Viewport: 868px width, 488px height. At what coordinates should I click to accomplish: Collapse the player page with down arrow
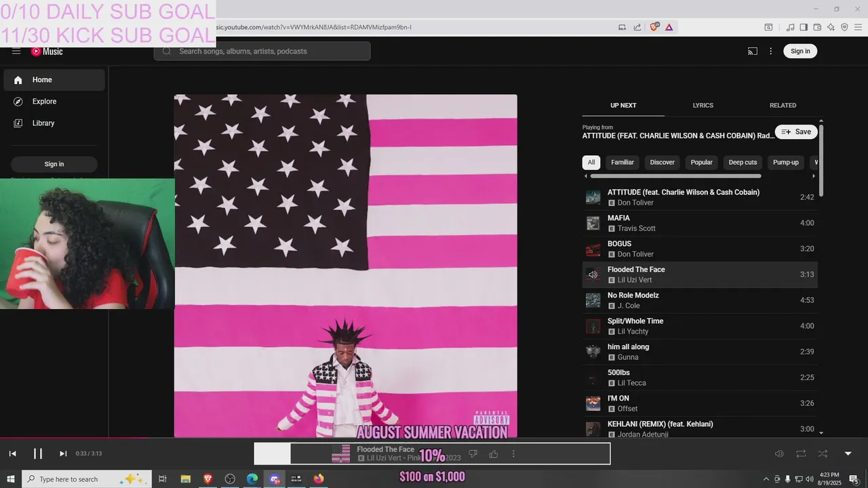(x=848, y=453)
